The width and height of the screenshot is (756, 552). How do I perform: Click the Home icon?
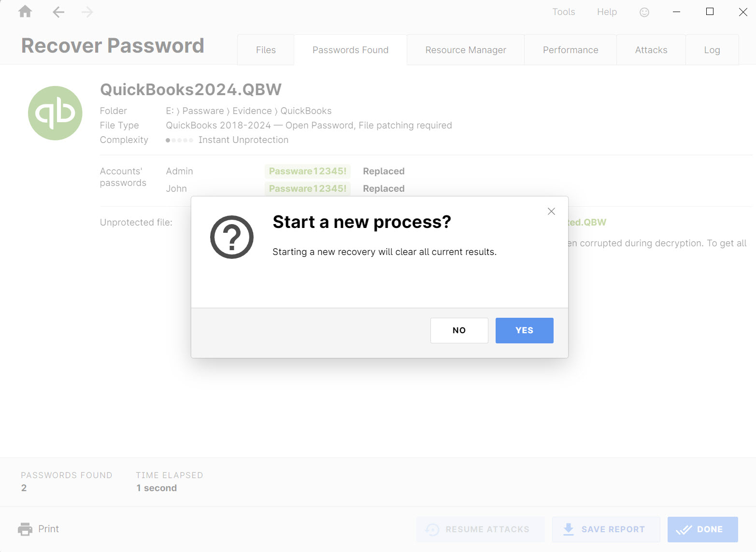pos(24,12)
